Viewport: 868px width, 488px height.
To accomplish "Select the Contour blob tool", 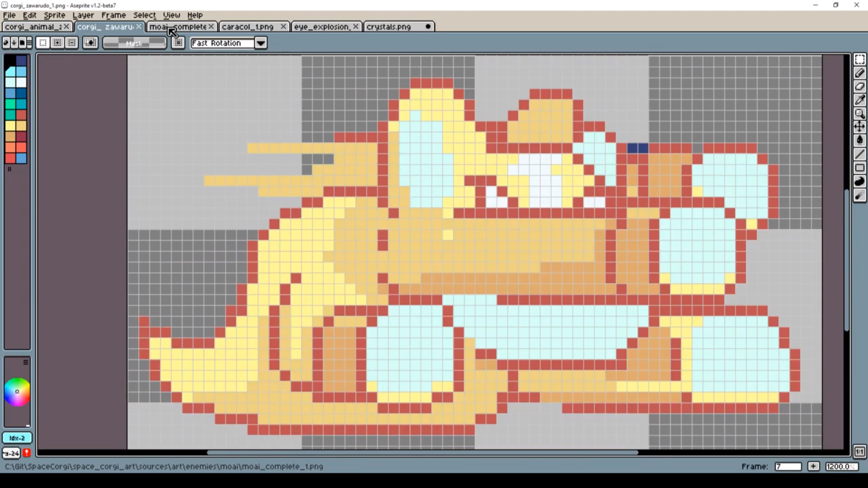I will [x=859, y=181].
